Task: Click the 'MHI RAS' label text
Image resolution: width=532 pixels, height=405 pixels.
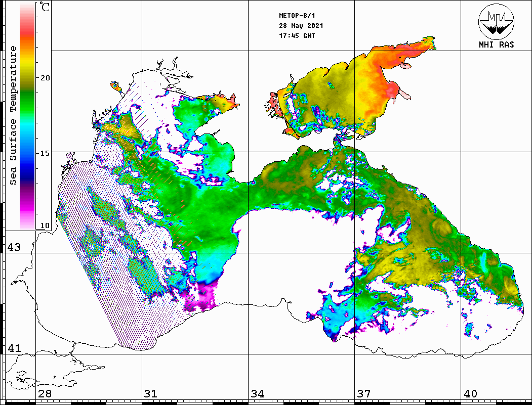Action: (496, 44)
